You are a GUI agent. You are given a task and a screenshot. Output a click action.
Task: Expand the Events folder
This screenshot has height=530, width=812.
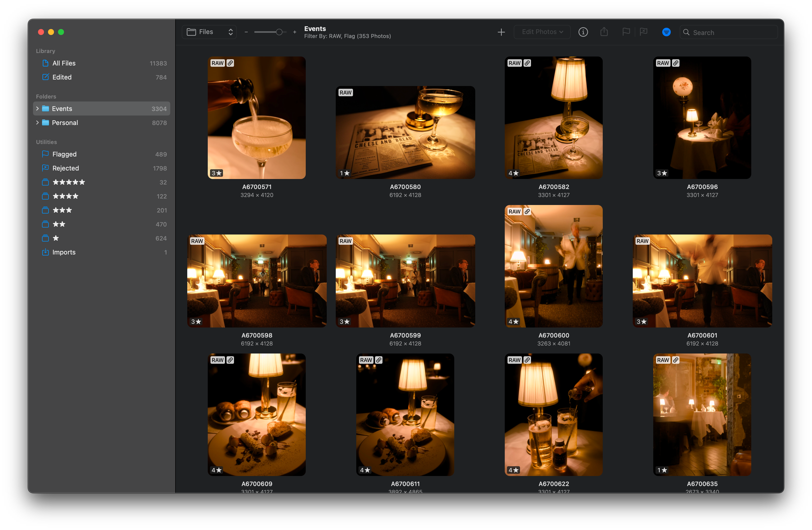37,108
